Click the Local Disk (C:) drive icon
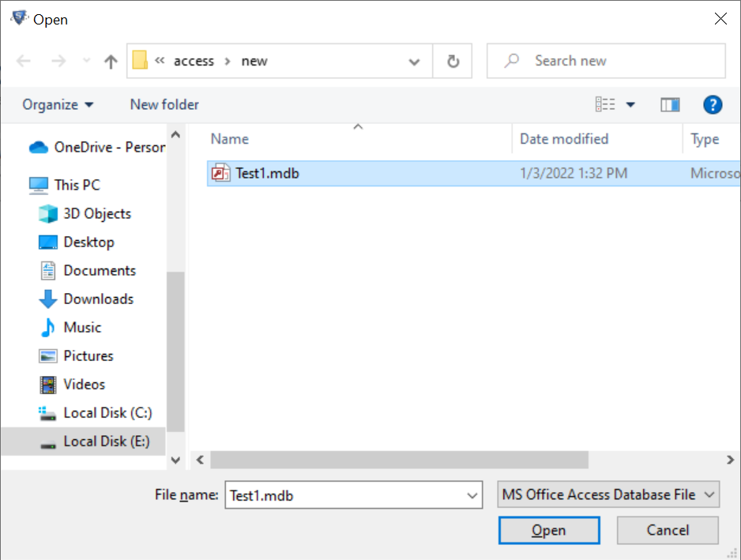Viewport: 741px width, 560px height. pos(47,414)
